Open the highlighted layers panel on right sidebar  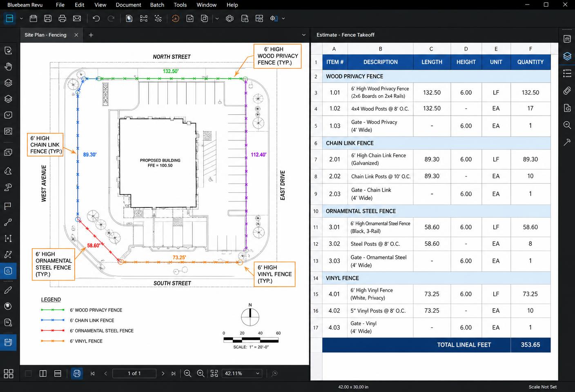pyautogui.click(x=567, y=56)
